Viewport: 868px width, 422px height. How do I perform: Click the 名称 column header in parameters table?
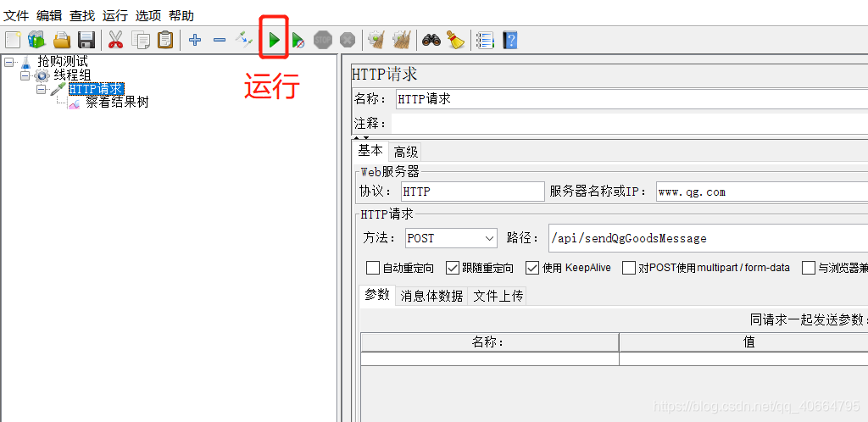[x=489, y=342]
